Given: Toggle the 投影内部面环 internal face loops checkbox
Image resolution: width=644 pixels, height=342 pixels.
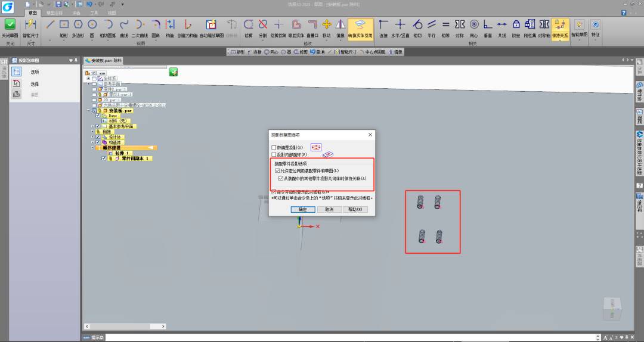Looking at the screenshot, I should [274, 154].
